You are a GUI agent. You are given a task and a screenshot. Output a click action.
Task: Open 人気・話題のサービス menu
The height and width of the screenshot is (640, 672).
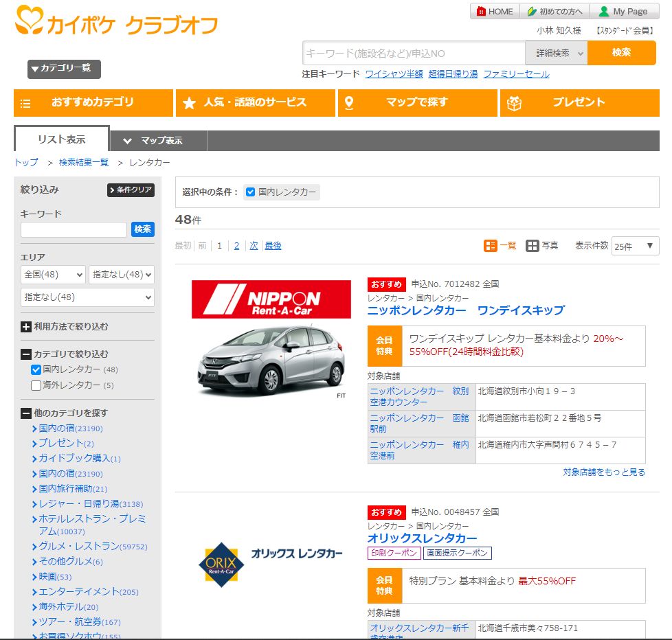point(256,103)
